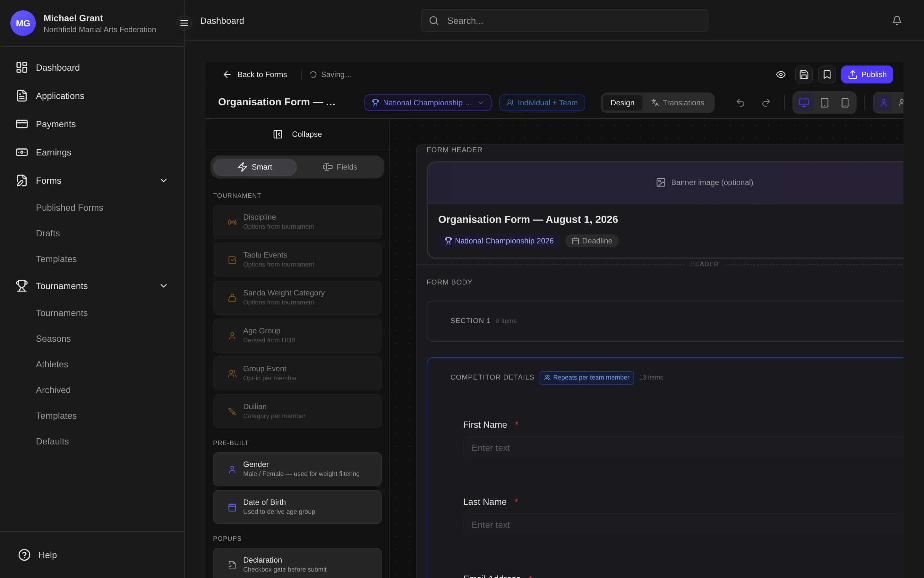Screen dimensions: 924x578
Task: Open the Tournaments sub-item
Action: click(x=62, y=313)
